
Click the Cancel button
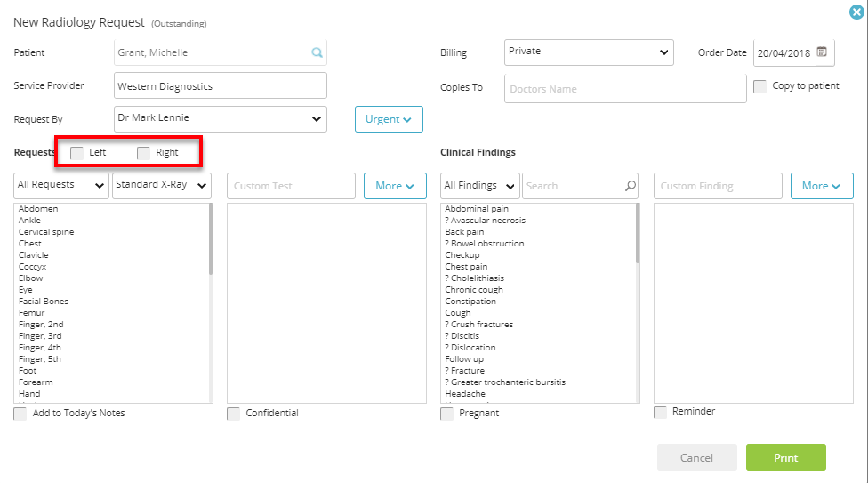697,457
